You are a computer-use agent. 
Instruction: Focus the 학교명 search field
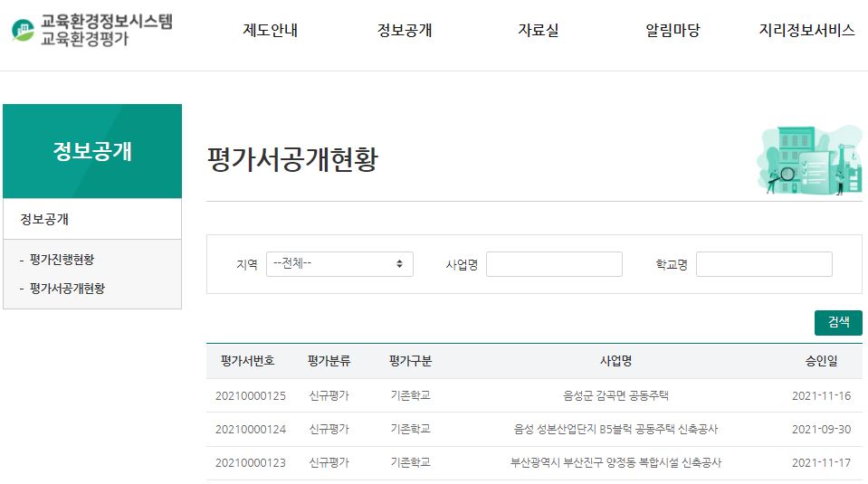[764, 264]
